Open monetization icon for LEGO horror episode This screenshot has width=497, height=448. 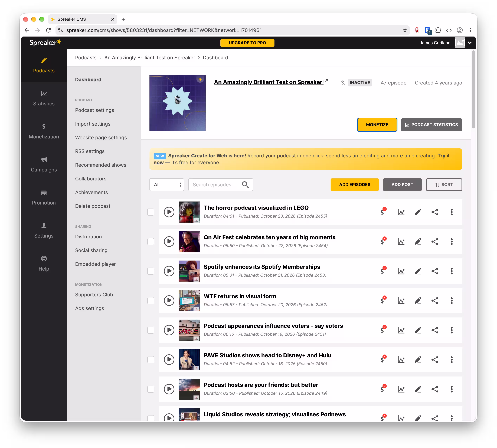pos(383,212)
